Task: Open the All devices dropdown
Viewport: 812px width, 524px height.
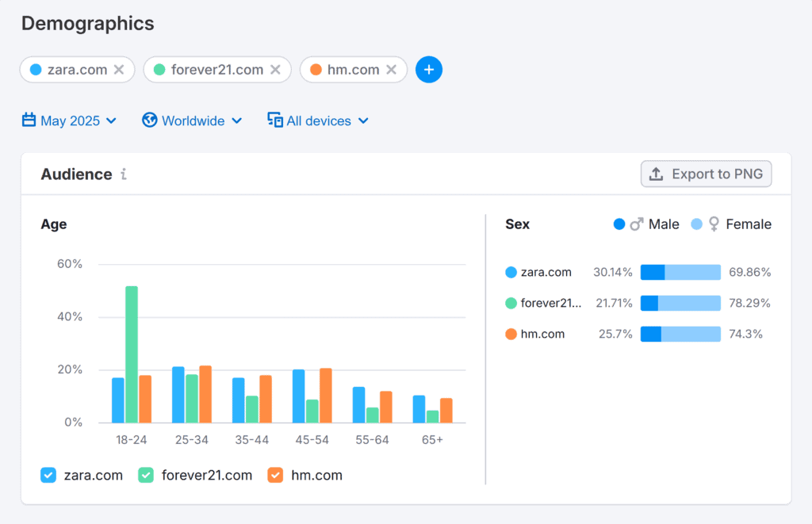Action: 318,120
